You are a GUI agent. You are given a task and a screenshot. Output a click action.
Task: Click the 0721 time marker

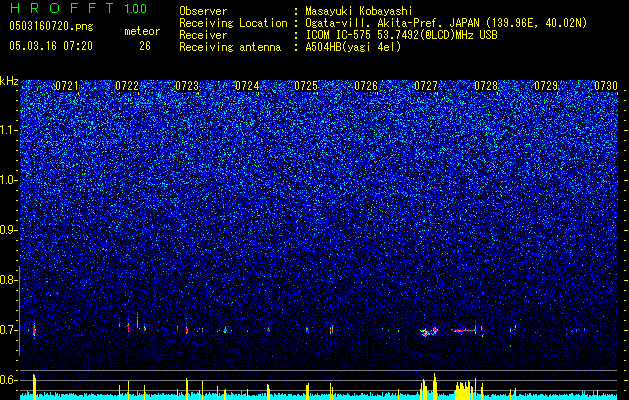[x=67, y=86]
